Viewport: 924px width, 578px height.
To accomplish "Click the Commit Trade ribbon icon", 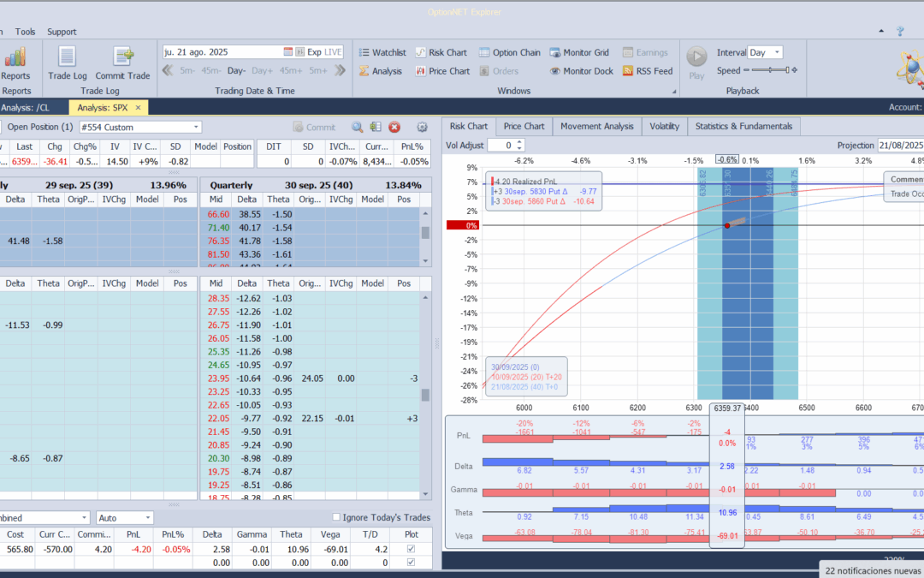I will (123, 57).
